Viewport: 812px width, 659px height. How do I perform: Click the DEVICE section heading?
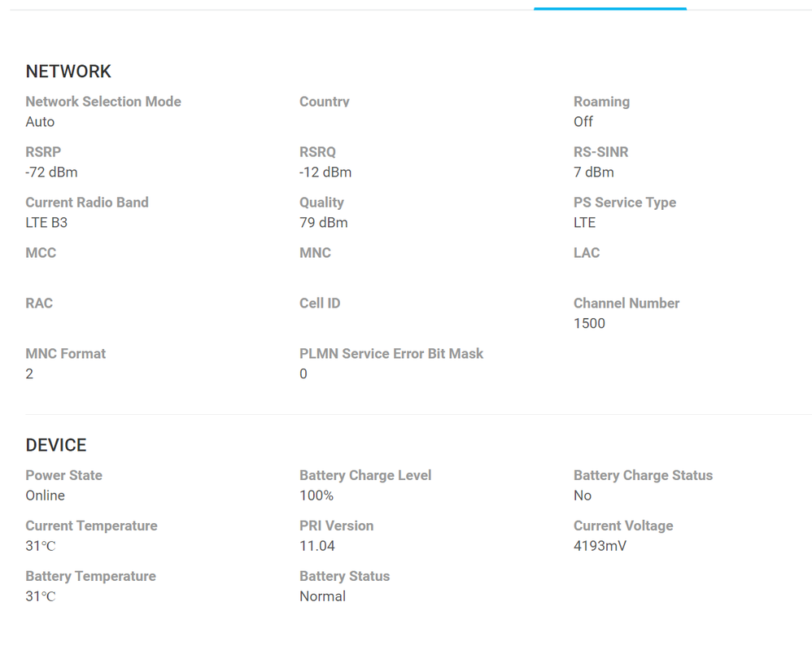point(56,445)
